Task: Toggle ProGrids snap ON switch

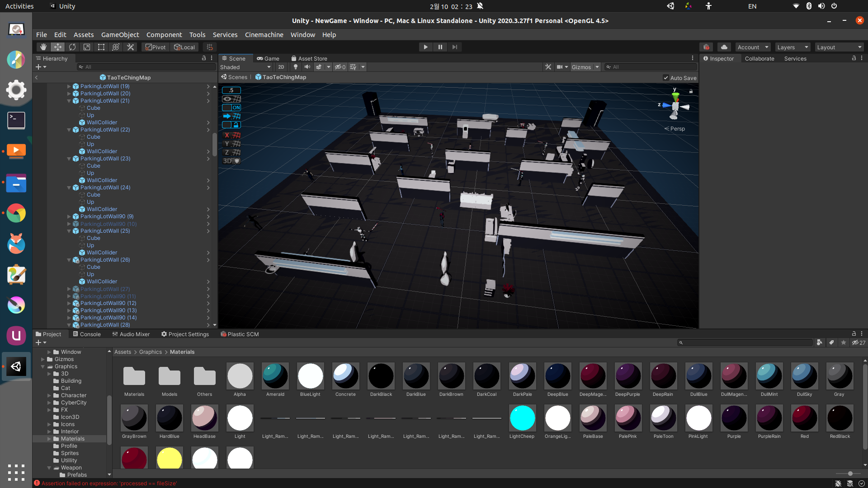Action: (231, 108)
